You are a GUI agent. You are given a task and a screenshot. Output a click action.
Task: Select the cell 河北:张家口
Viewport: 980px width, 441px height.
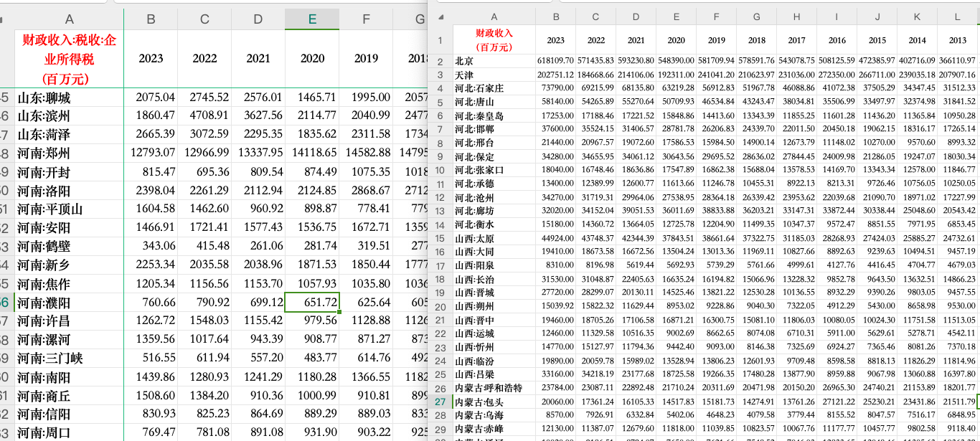(494, 171)
